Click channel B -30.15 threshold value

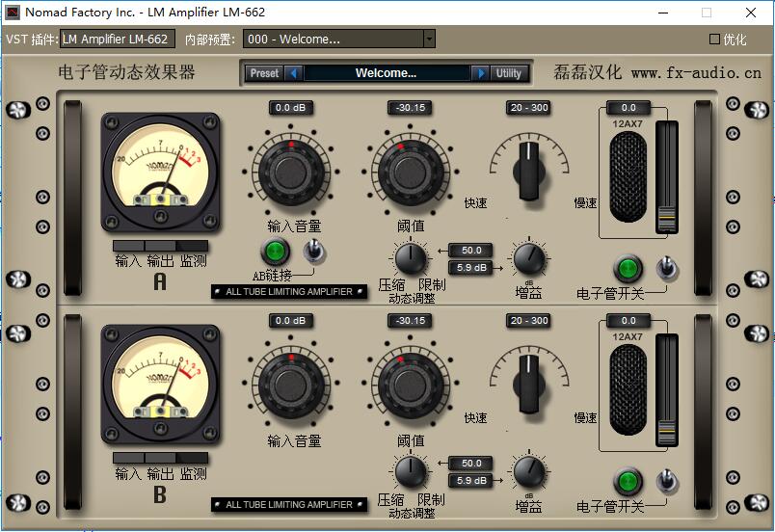[410, 321]
